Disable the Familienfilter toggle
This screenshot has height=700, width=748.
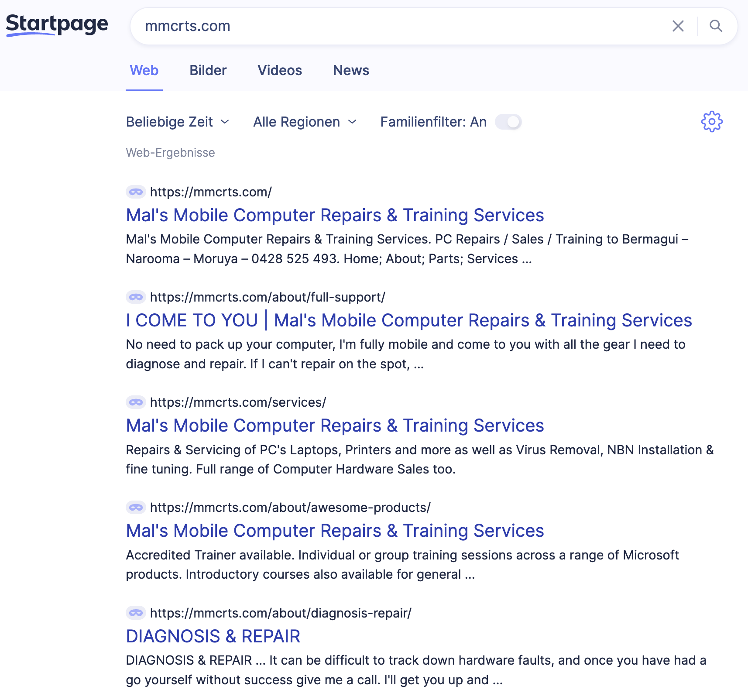(508, 122)
